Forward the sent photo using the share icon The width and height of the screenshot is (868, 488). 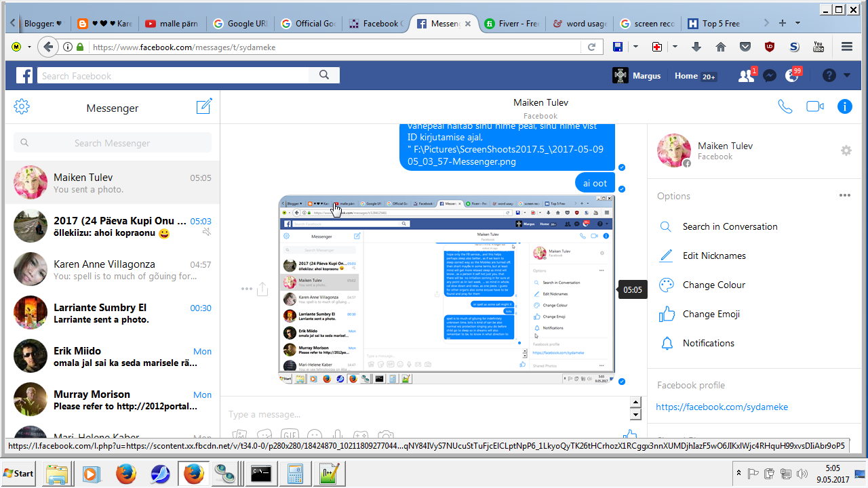pyautogui.click(x=262, y=289)
